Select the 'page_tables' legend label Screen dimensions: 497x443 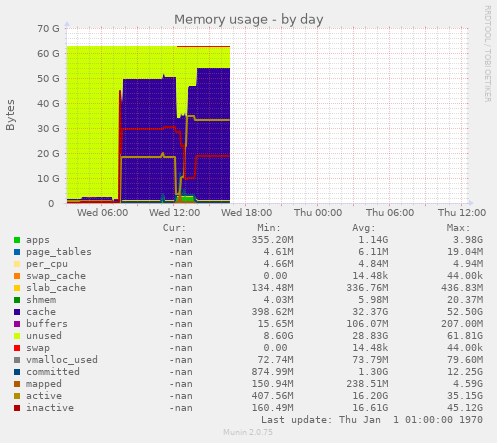[59, 252]
